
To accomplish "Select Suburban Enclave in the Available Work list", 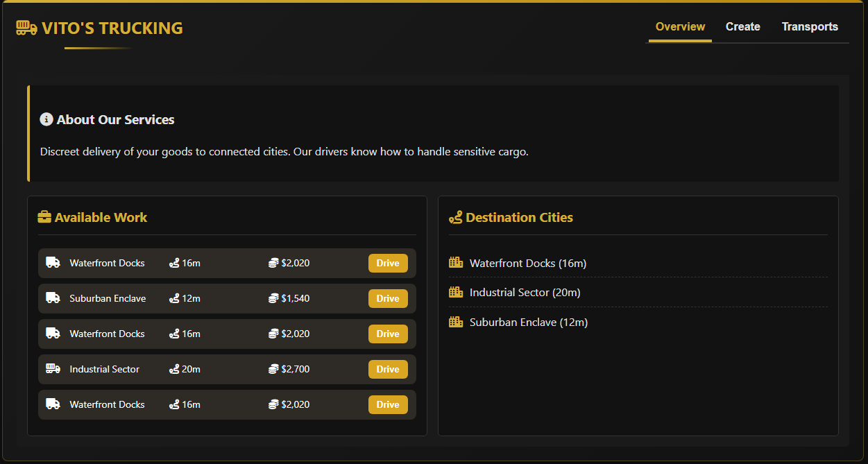I will point(108,298).
